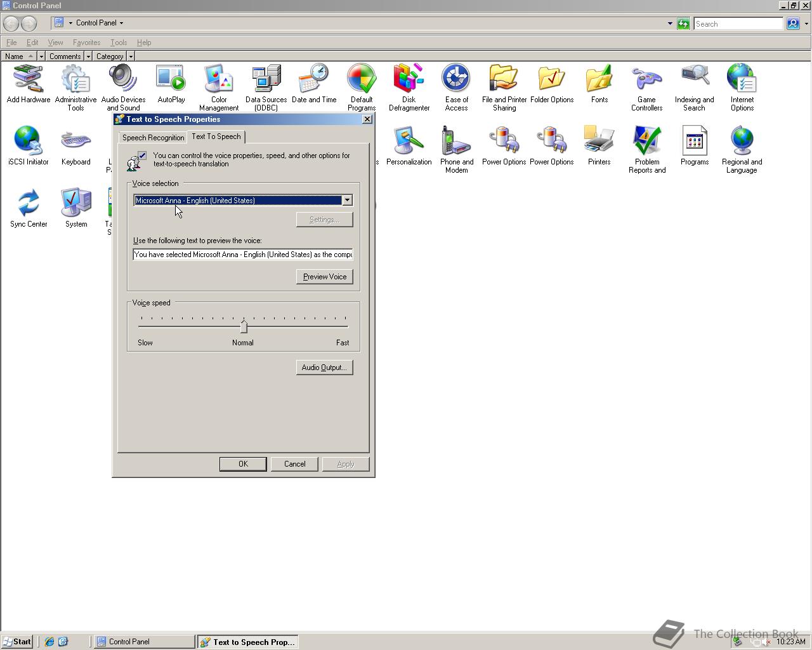
Task: Open Control Panel breadcrumb dropdown arrow
Action: coord(121,23)
